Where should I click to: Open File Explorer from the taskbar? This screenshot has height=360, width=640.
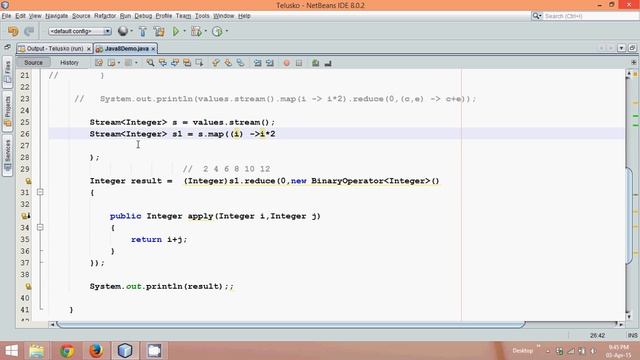(36, 351)
